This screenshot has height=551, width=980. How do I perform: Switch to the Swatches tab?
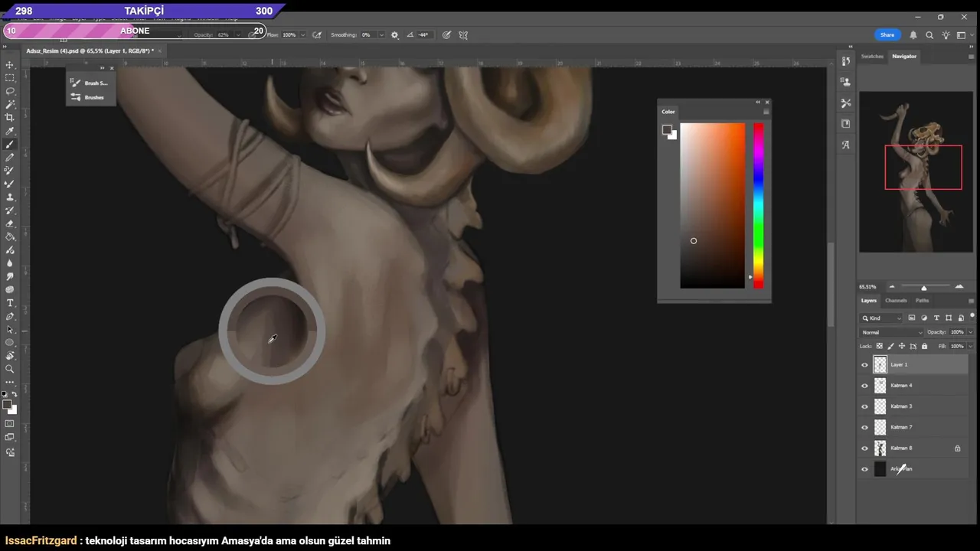(x=872, y=56)
